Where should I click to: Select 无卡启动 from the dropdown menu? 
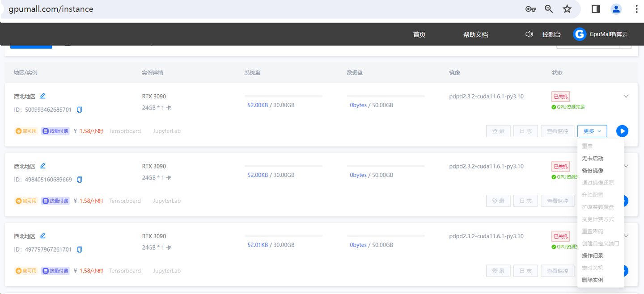tap(593, 158)
